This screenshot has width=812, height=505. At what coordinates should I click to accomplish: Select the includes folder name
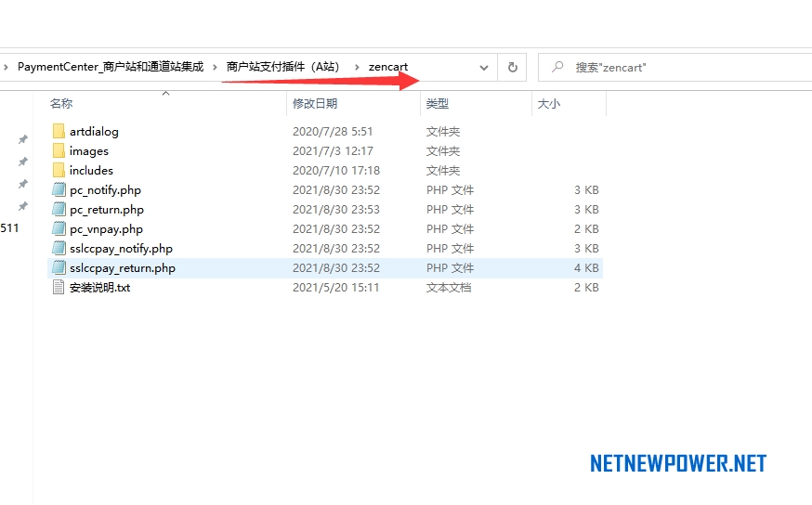(91, 170)
